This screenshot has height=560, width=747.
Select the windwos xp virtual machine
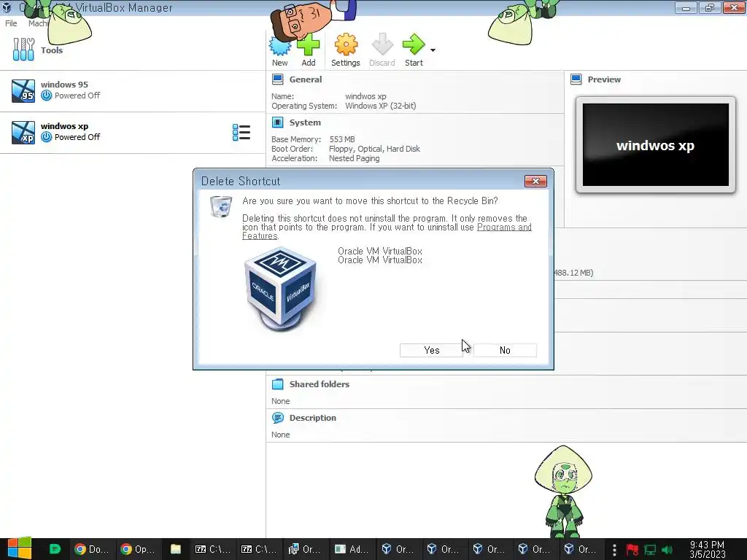(x=133, y=133)
